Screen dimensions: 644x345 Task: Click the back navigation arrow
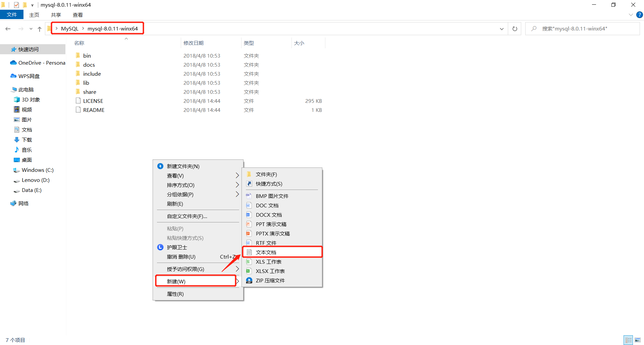tap(8, 29)
